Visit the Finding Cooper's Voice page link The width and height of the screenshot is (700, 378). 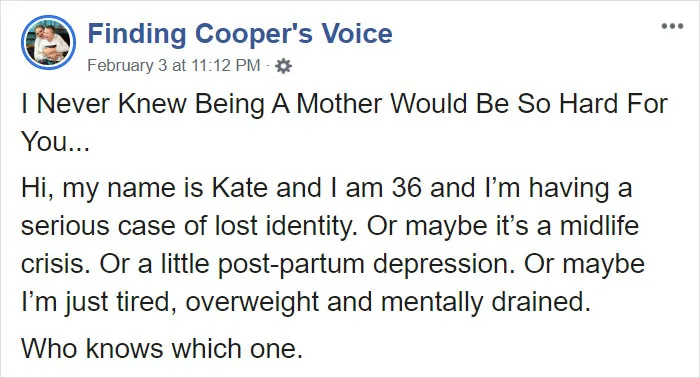pos(240,33)
